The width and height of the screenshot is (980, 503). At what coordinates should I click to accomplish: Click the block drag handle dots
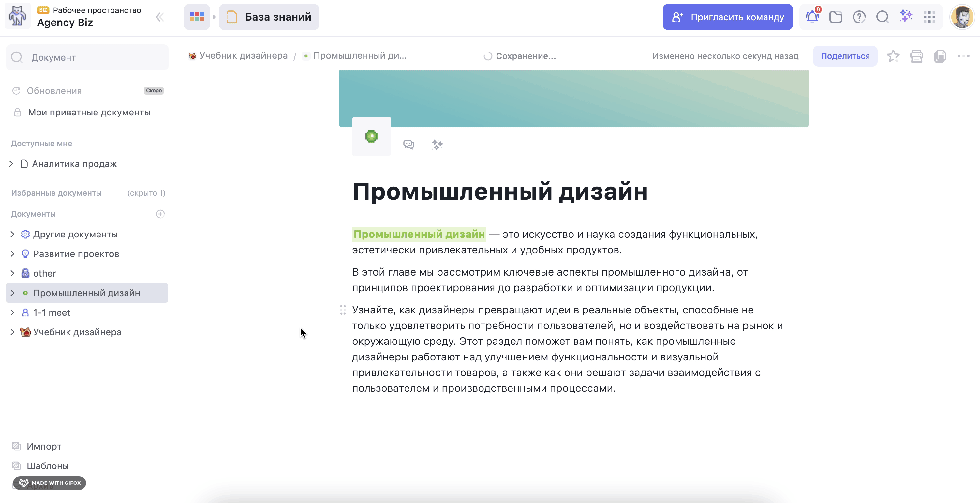(343, 310)
